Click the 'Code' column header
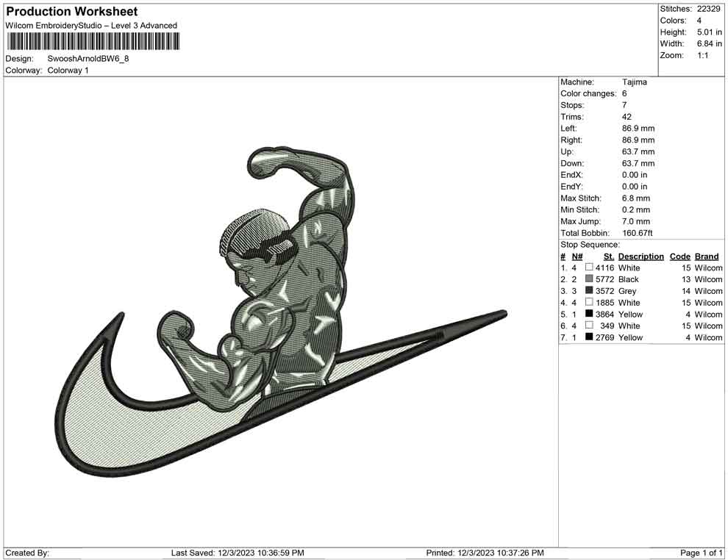Image resolution: width=728 pixels, height=560 pixels. [680, 256]
